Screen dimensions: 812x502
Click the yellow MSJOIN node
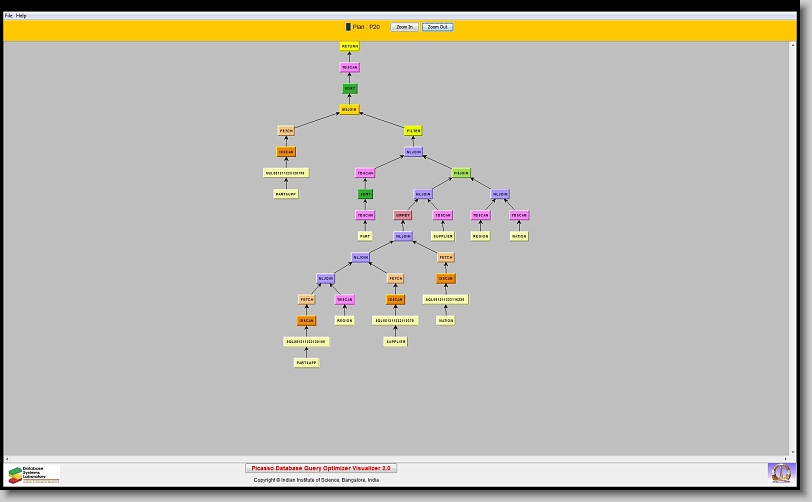coord(349,110)
